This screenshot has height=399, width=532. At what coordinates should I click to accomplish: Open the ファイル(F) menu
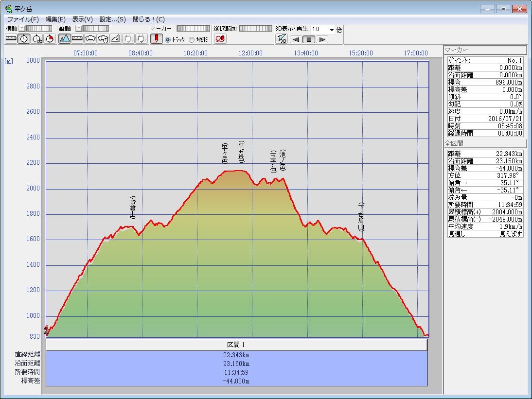(x=23, y=19)
